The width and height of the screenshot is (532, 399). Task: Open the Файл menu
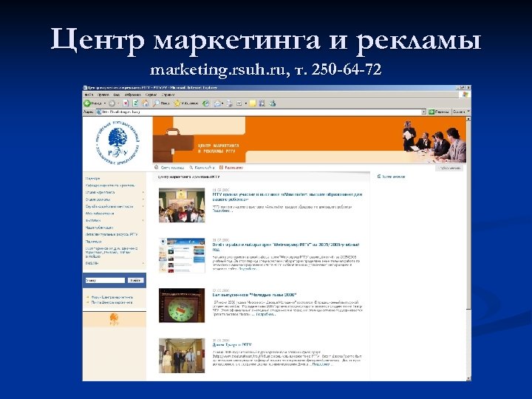(89, 95)
